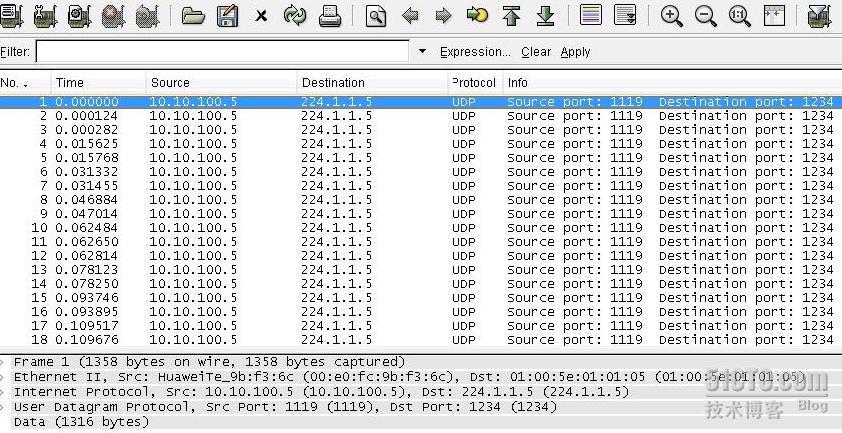Select packet 16 at time 0.093895
842x433 pixels.
(x=421, y=312)
